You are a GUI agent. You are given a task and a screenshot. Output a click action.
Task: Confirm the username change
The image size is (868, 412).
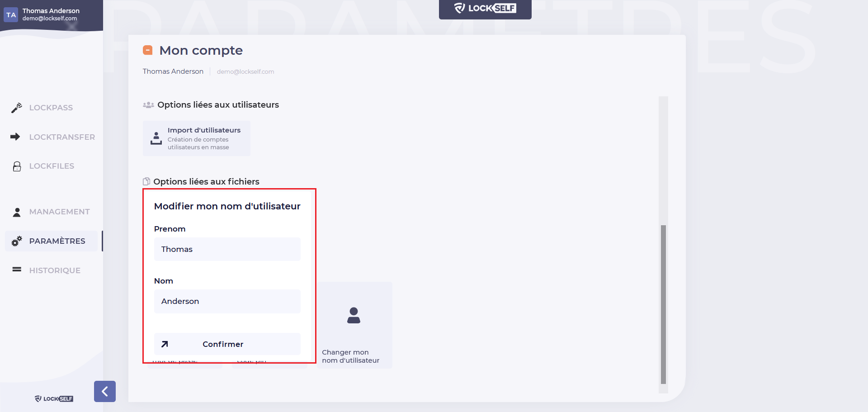(227, 344)
